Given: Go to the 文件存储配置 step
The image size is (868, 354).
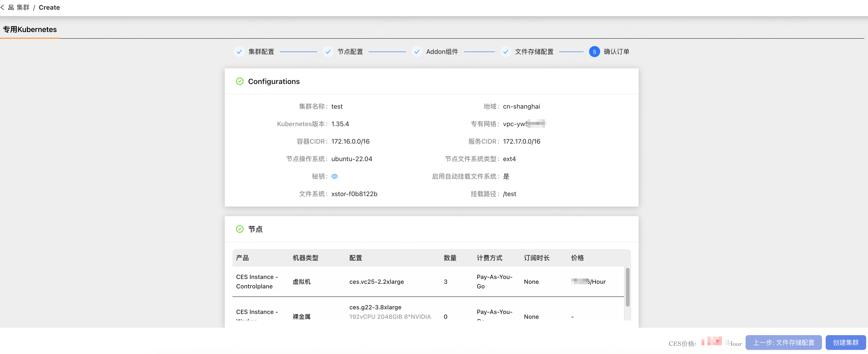Looking at the screenshot, I should [x=534, y=52].
